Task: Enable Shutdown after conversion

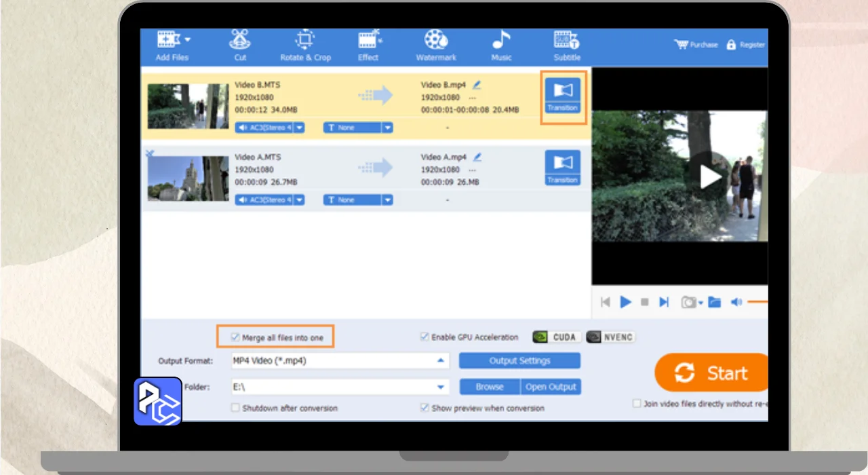Action: pyautogui.click(x=235, y=408)
